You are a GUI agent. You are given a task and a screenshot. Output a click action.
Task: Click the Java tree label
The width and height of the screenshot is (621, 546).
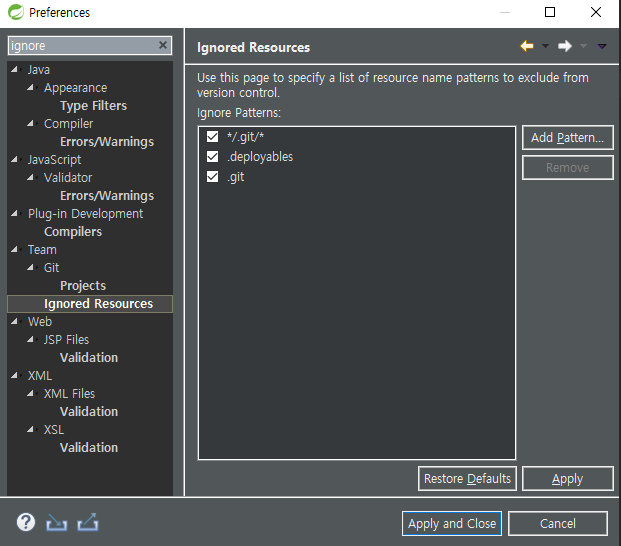[38, 70]
